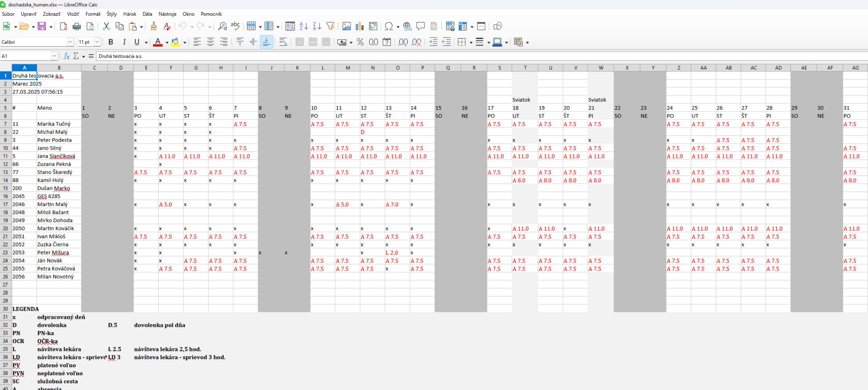The image size is (868, 390).
Task: Open the Formát menu
Action: [x=93, y=14]
